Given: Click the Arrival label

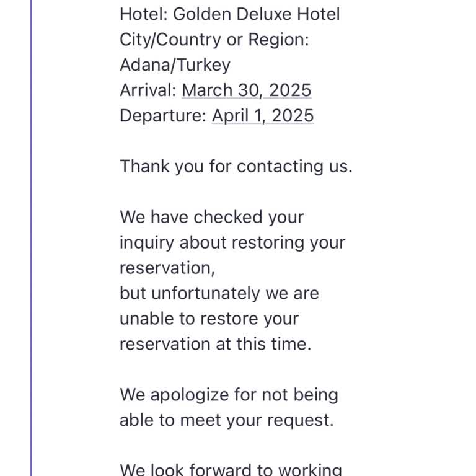Looking at the screenshot, I should coord(148,90).
